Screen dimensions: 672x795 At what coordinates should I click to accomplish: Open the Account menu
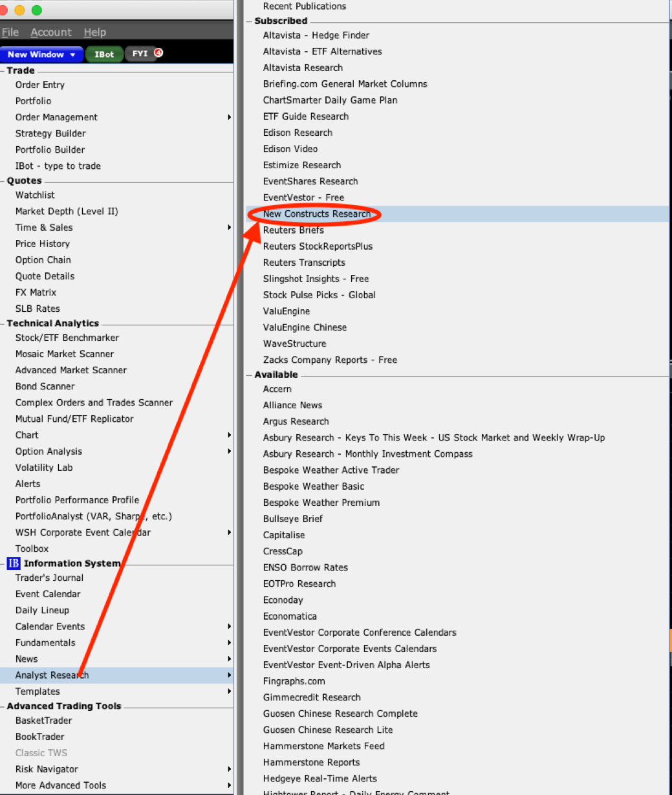click(51, 32)
